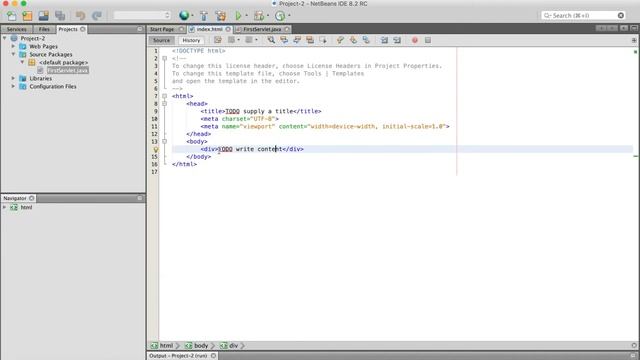The width and height of the screenshot is (640, 360).
Task: Undo the last edit
Action: pos(80,16)
